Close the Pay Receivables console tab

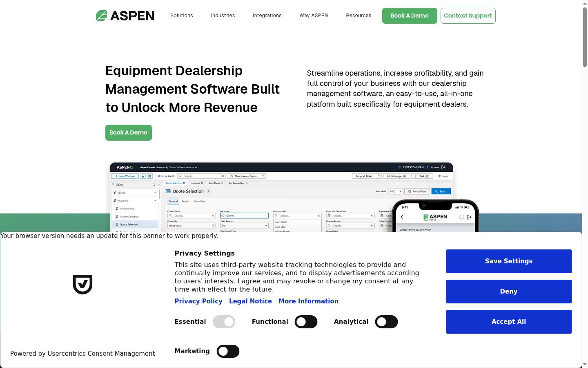tap(247, 183)
